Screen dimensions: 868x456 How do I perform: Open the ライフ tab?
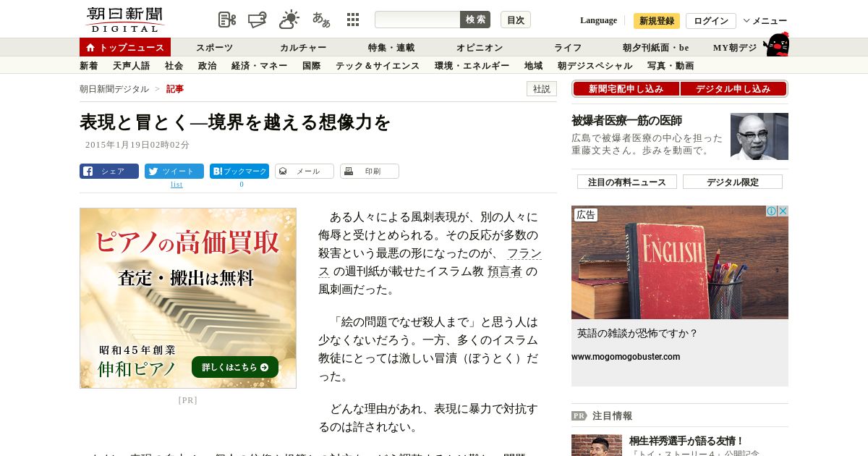tap(568, 48)
